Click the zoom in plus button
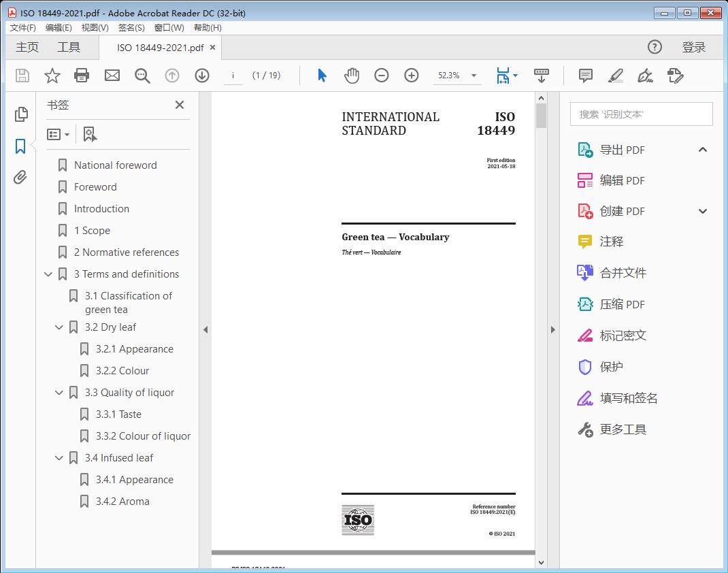The width and height of the screenshot is (728, 573). tap(412, 76)
